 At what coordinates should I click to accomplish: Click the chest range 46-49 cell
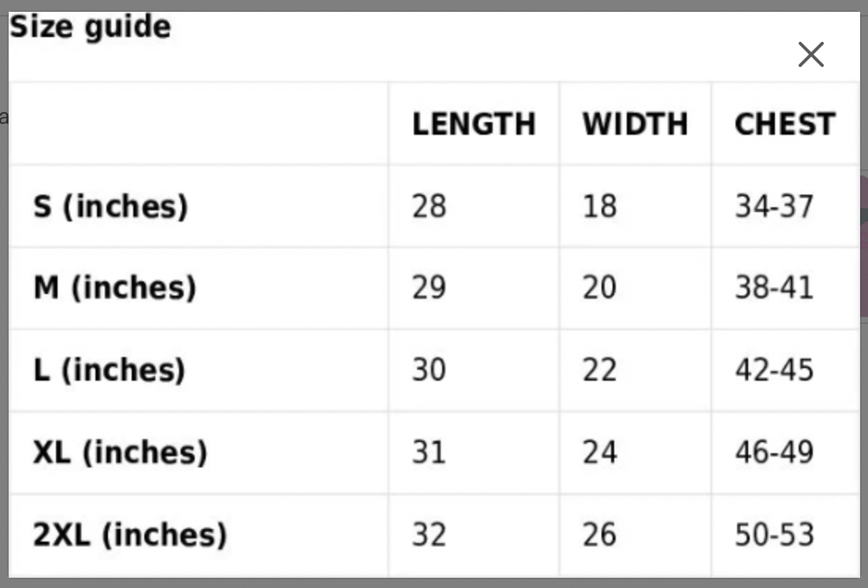(773, 452)
